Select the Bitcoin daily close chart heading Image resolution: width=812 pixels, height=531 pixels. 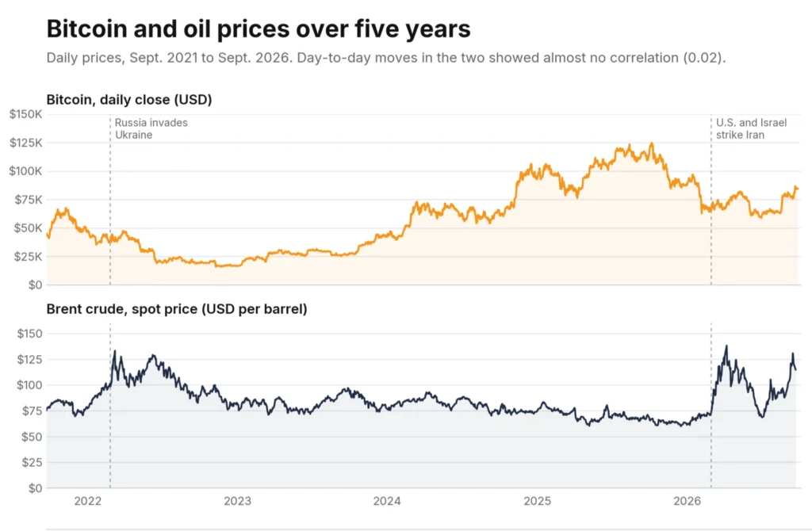(129, 99)
